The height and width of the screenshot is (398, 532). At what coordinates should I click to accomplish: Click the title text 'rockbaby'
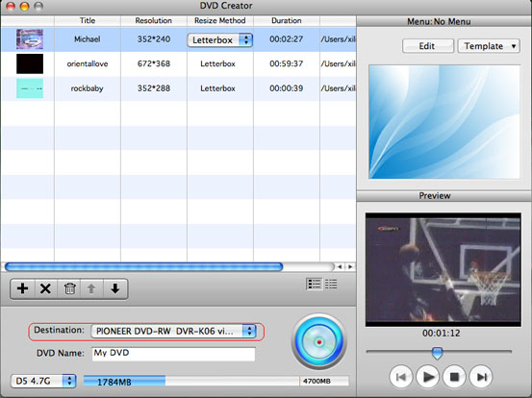pos(87,88)
